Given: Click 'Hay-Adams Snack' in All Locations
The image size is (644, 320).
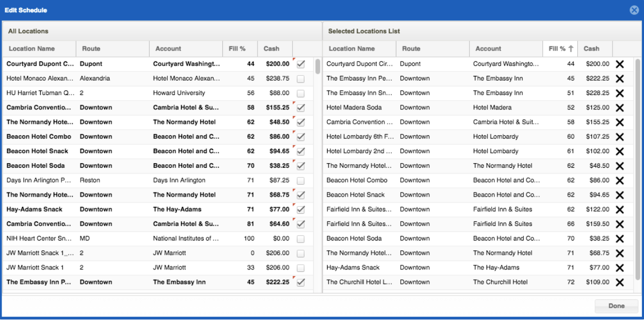Looking at the screenshot, I should (34, 210).
